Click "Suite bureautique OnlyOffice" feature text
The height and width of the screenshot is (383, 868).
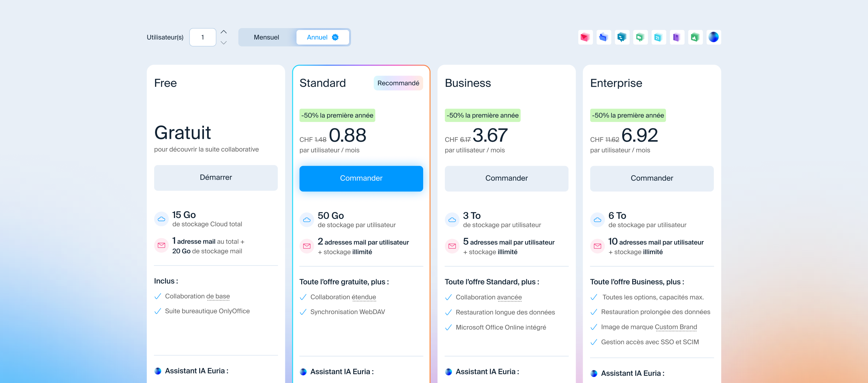[x=207, y=311]
